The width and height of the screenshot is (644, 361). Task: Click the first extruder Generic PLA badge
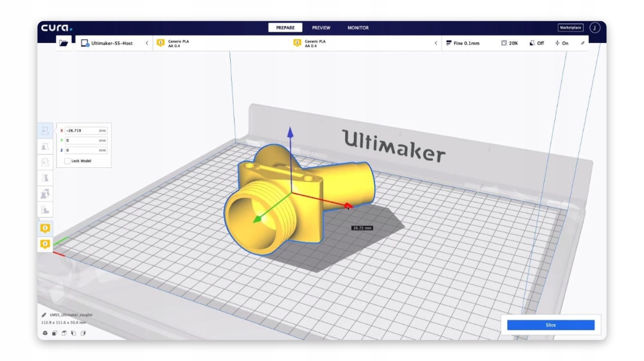click(160, 43)
